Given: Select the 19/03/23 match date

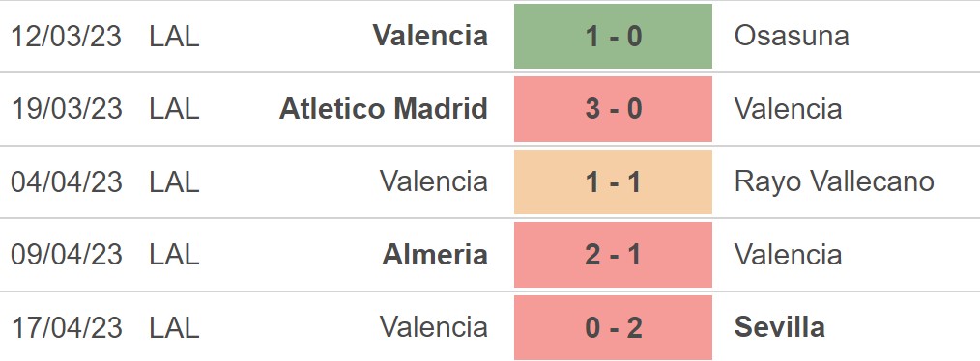Looking at the screenshot, I should (67, 109).
